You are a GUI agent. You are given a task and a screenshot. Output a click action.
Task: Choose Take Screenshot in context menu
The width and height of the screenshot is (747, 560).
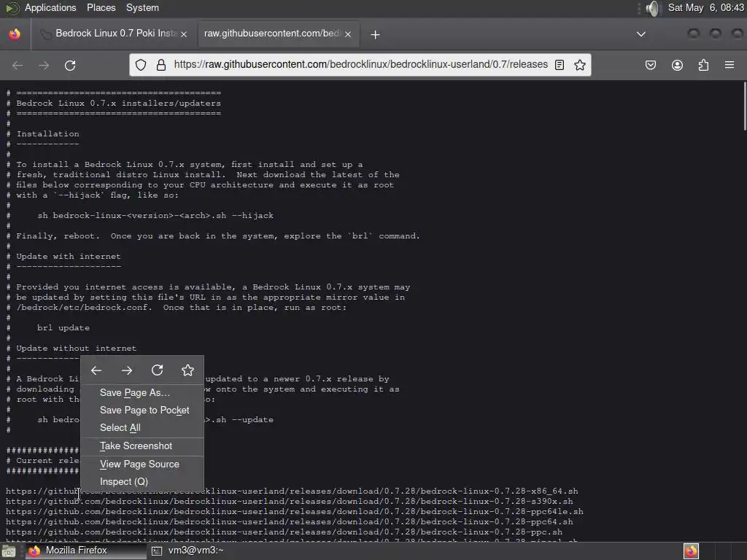click(142, 446)
